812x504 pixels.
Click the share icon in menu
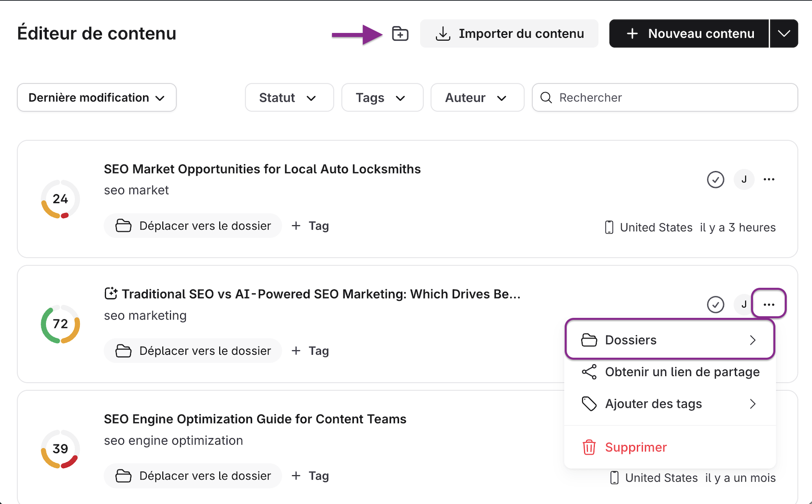[589, 372]
